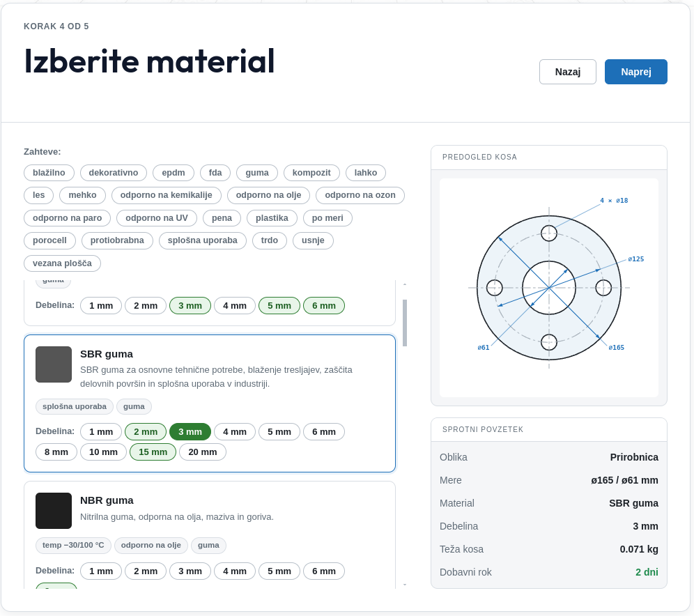
Task: Toggle the protiobrabna requirement filter
Action: pos(117,240)
